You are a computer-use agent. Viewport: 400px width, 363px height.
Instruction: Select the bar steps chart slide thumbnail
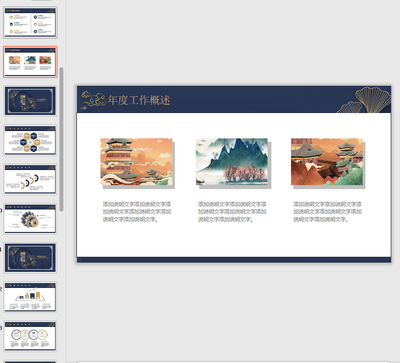click(x=30, y=297)
